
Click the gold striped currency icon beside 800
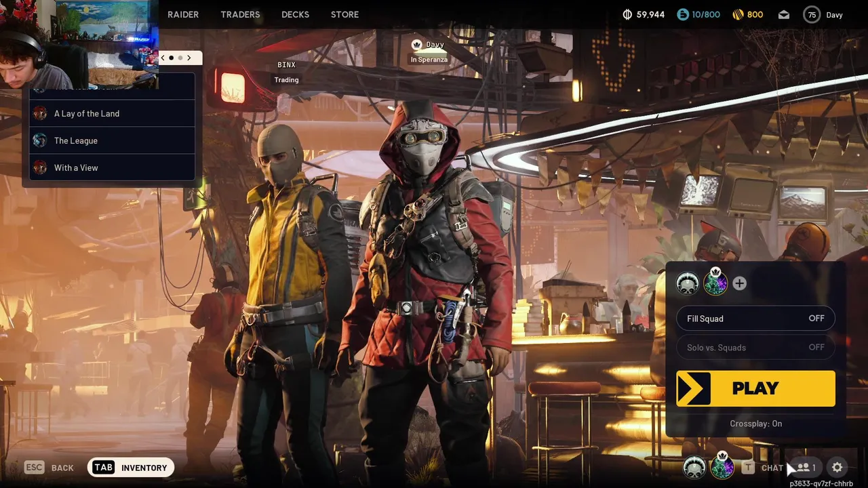coord(738,14)
